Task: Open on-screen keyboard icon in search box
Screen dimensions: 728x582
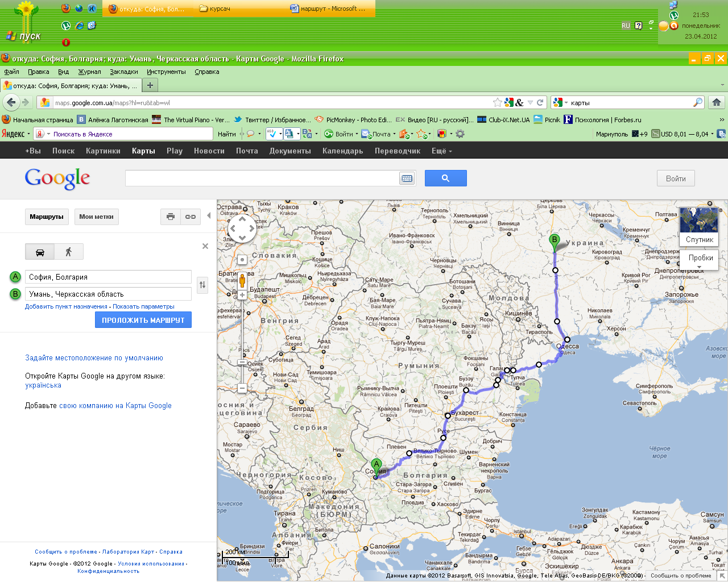Action: click(407, 178)
